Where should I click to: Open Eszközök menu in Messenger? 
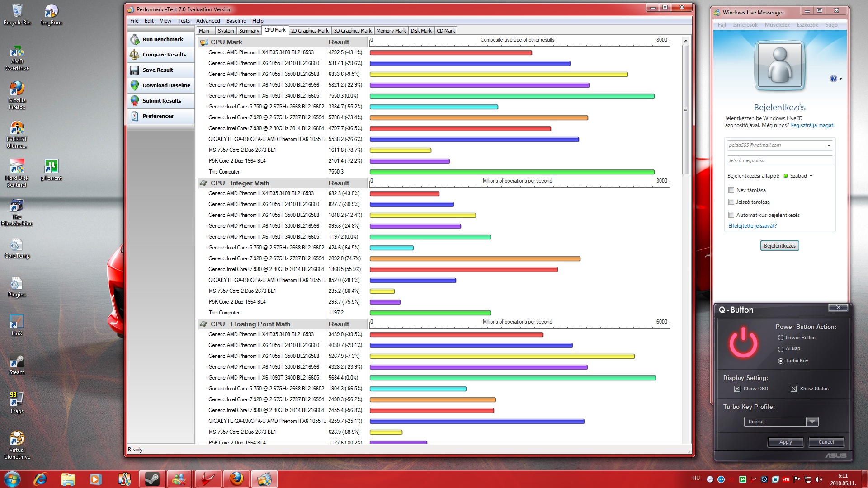(807, 25)
